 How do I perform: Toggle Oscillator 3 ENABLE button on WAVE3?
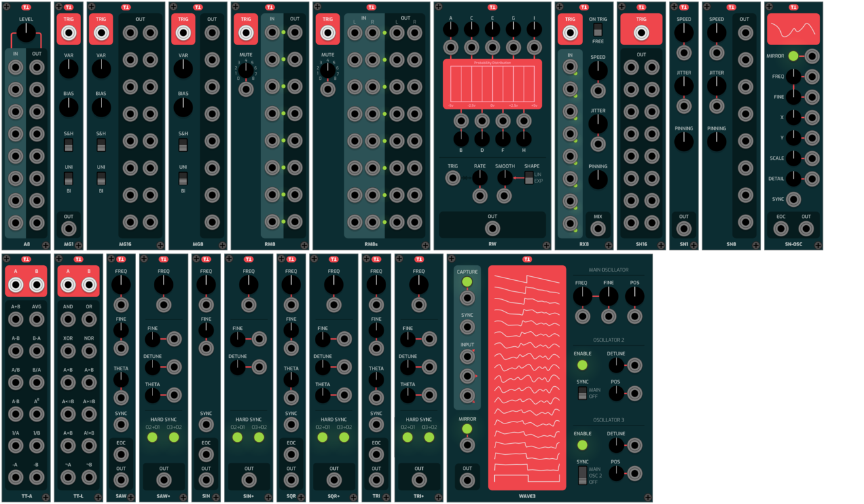click(x=582, y=445)
